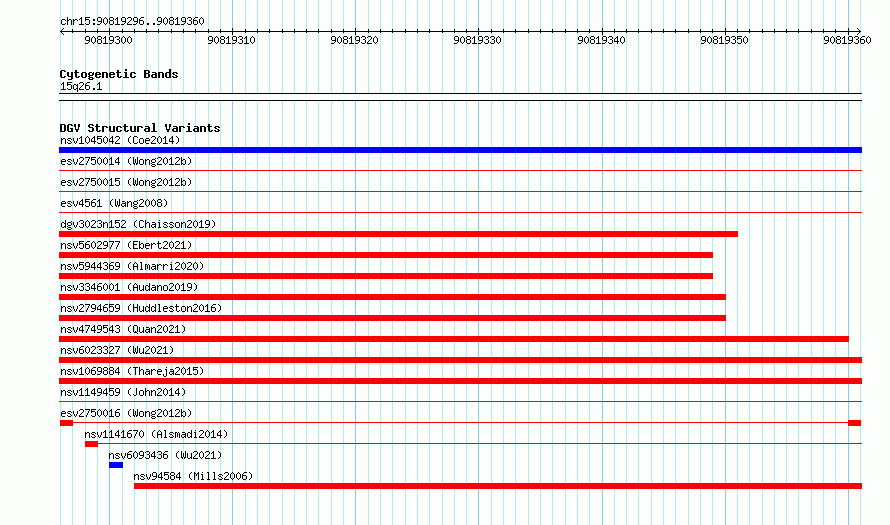Click the Cytogenetic Bands track title
This screenshot has height=525, width=890.
pos(119,74)
